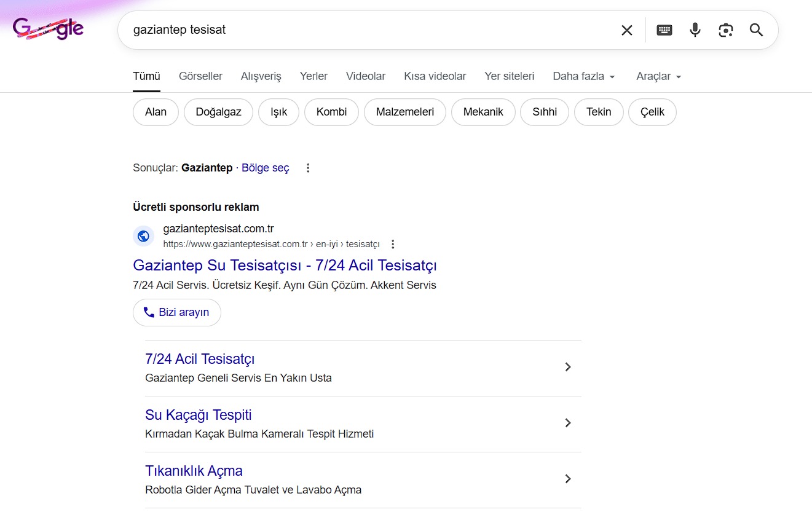The image size is (812, 520).
Task: Expand the 7/24 Acil Tesisatçı sitelink chevron
Action: [x=568, y=367]
